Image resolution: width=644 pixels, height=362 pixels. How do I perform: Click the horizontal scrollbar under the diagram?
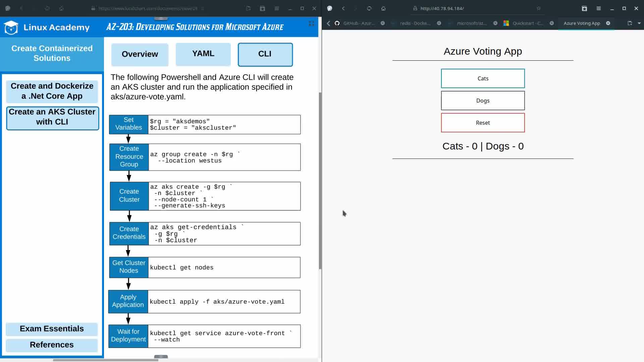click(x=105, y=360)
